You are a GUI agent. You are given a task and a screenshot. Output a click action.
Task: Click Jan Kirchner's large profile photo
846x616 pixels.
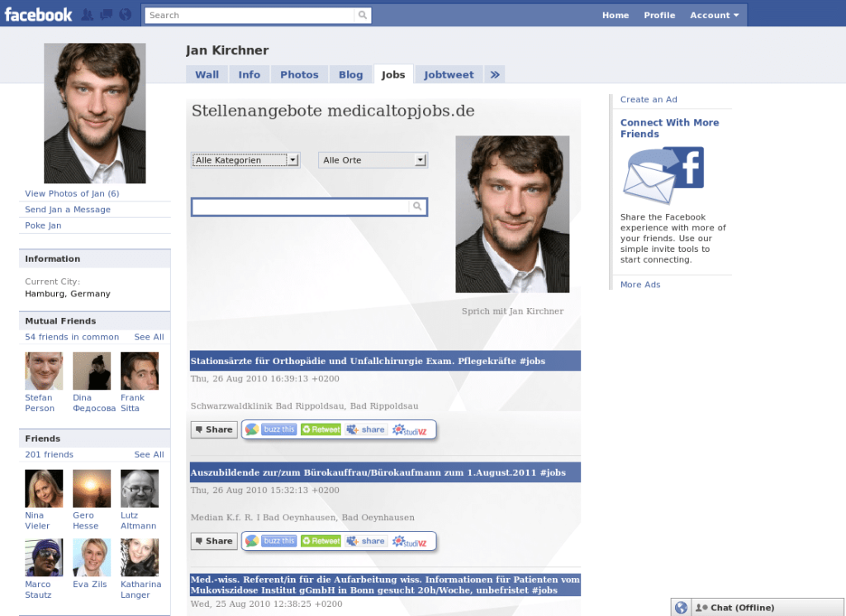pyautogui.click(x=95, y=113)
